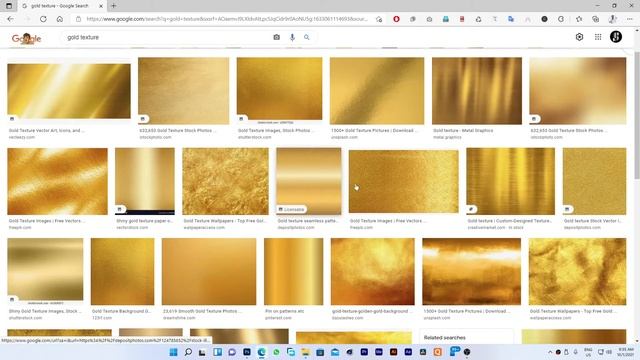The height and width of the screenshot is (360, 640).
Task: Open File Explorer from the taskbar
Action: click(x=305, y=352)
